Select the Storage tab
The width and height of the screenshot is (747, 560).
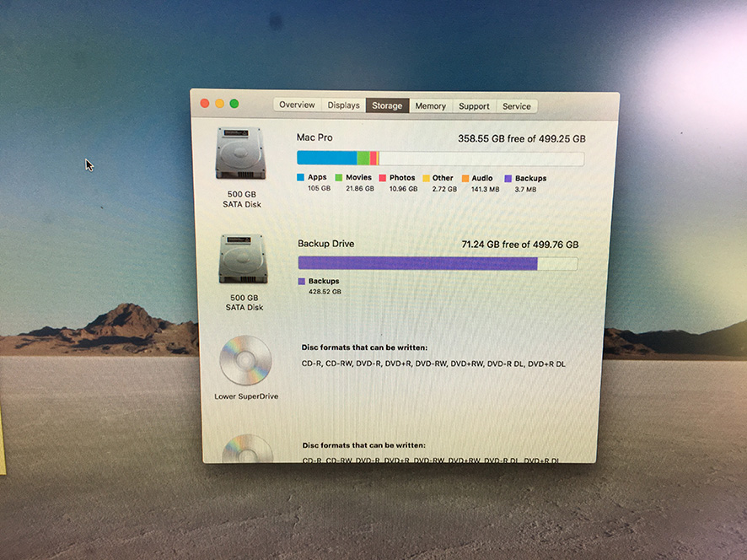coord(387,106)
